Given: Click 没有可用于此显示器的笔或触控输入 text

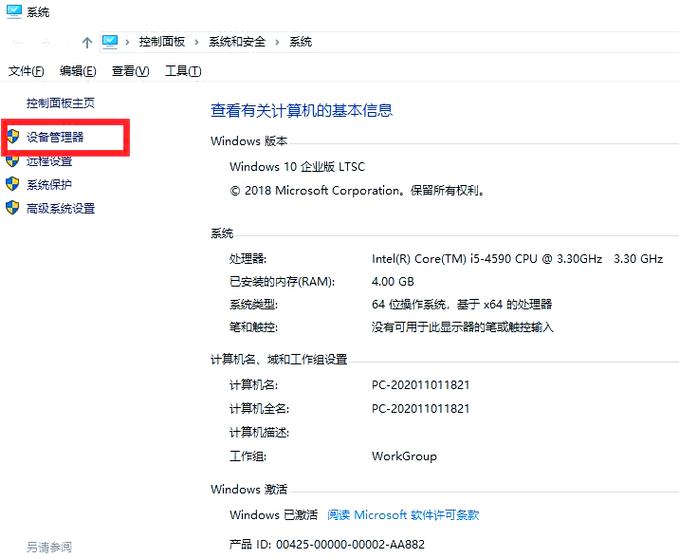Looking at the screenshot, I should tap(462, 327).
